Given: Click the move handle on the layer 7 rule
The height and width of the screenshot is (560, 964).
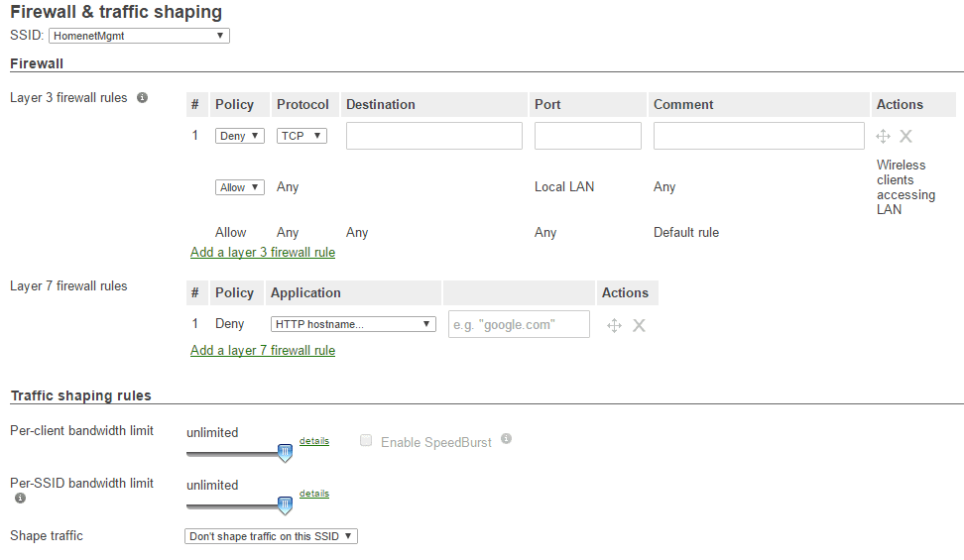Looking at the screenshot, I should tap(614, 325).
